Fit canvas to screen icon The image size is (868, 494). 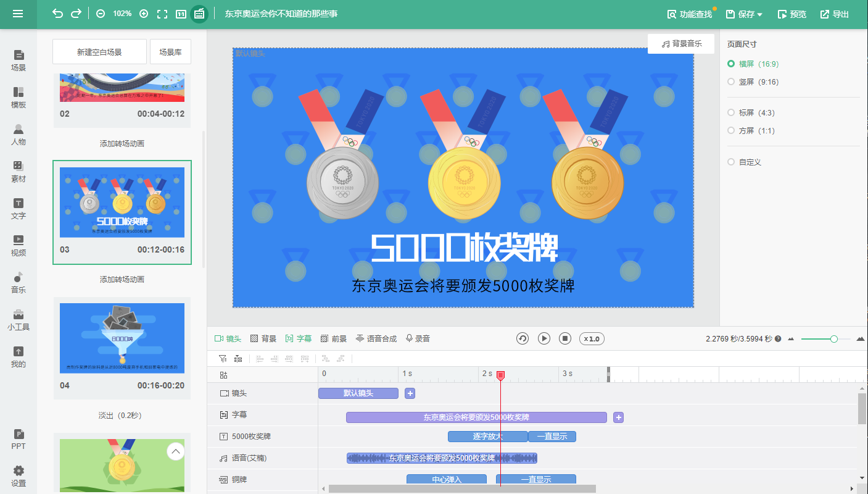[x=162, y=14]
